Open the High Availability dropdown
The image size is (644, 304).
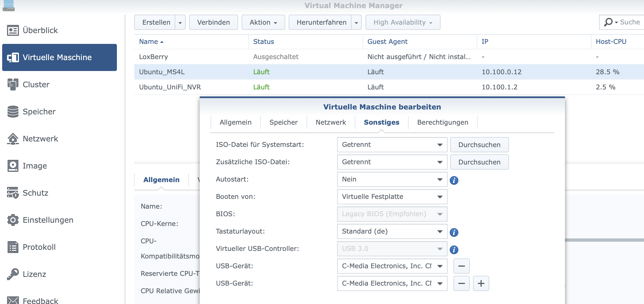[403, 22]
